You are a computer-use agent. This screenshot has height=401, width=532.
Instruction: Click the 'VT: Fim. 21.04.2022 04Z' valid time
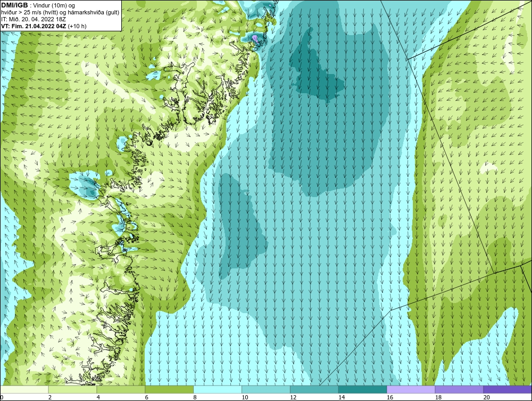point(34,26)
